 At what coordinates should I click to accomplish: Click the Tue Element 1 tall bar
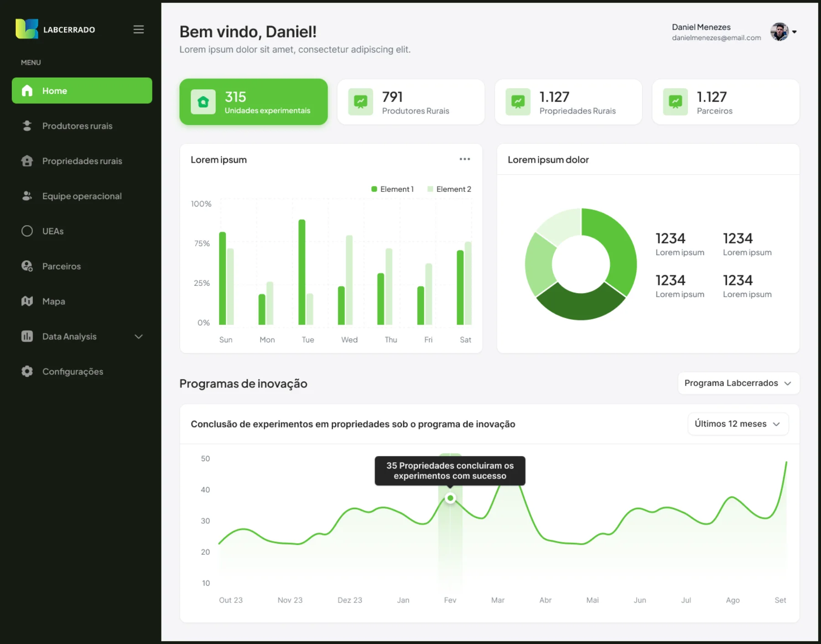tap(302, 272)
